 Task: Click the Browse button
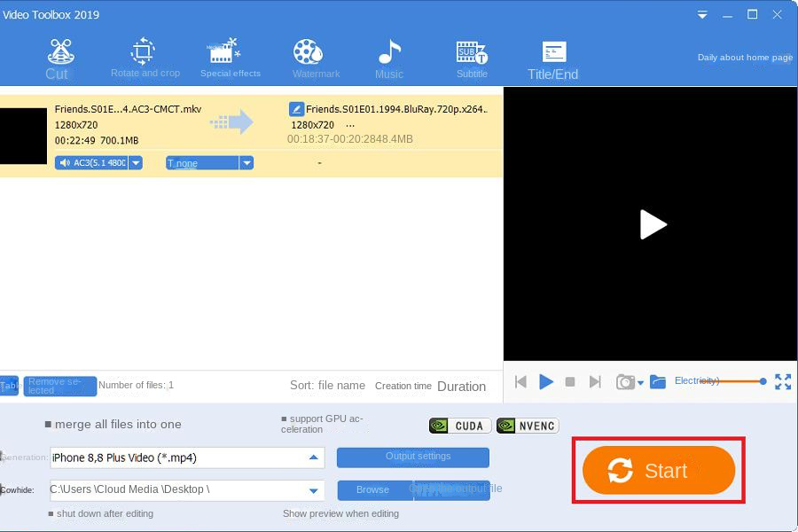click(x=375, y=489)
